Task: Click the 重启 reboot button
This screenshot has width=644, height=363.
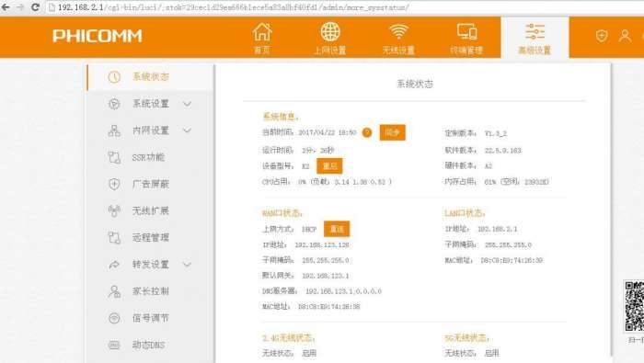Action: (329, 166)
